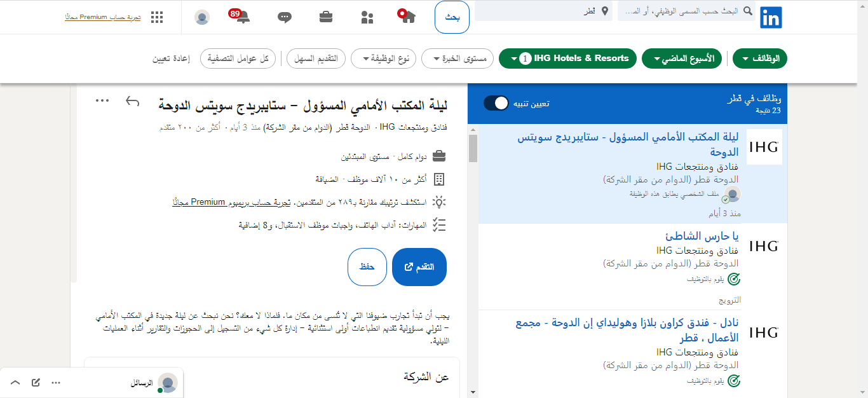This screenshot has width=868, height=398.
Task: Share the job with arrow icon
Action: 132,101
